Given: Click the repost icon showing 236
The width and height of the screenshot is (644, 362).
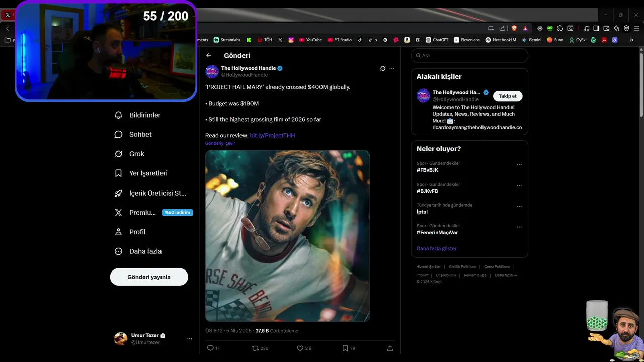Looking at the screenshot, I should click(255, 348).
